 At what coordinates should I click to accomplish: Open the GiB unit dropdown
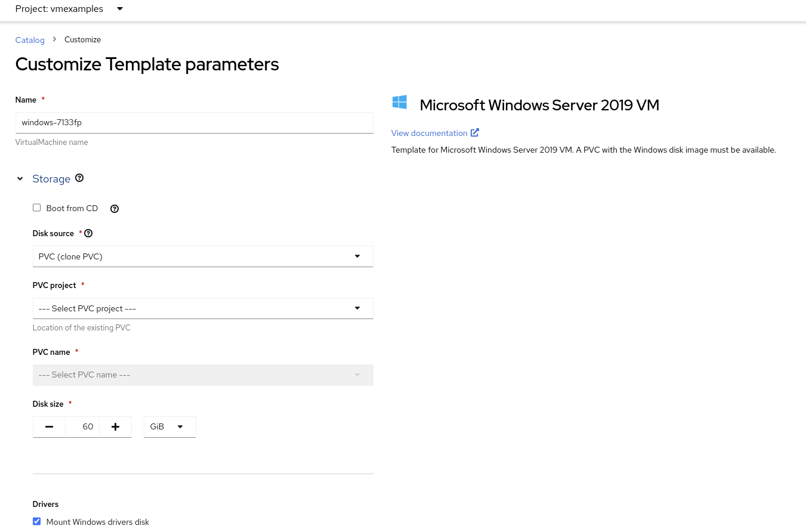coord(169,426)
